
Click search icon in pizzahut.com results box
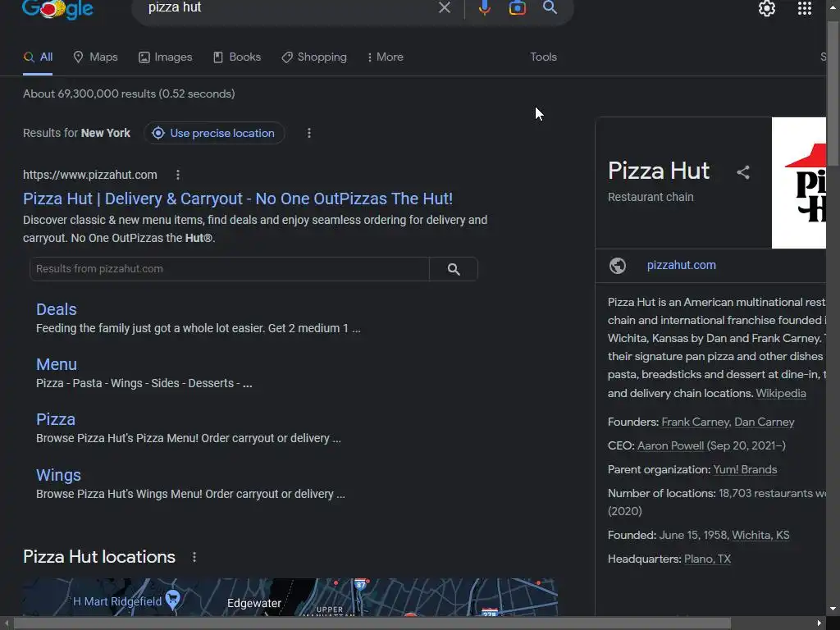click(x=453, y=269)
